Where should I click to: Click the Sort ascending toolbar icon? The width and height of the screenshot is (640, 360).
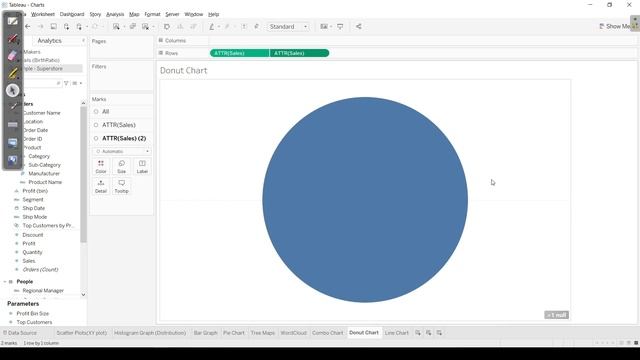180,27
